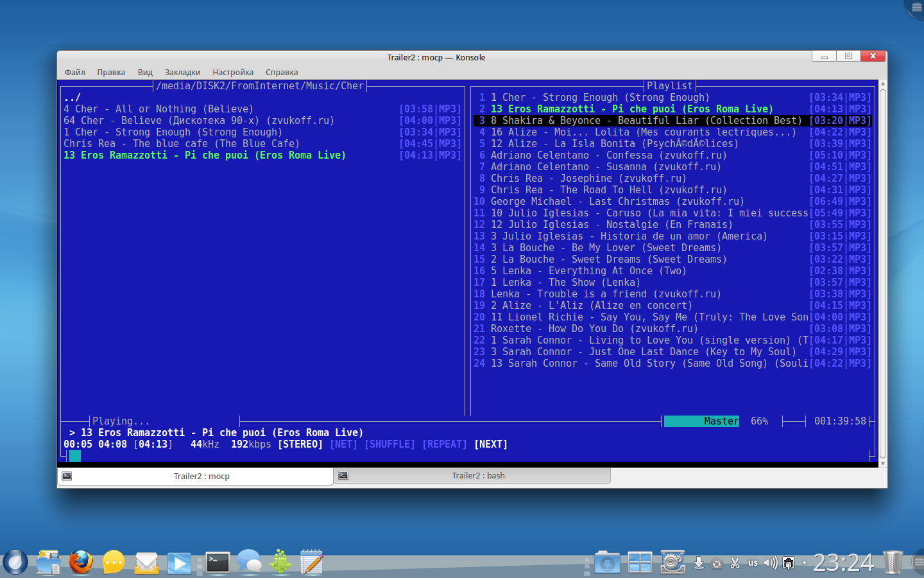924x578 pixels.
Task: Click the scrollbar down arrow
Action: (883, 463)
